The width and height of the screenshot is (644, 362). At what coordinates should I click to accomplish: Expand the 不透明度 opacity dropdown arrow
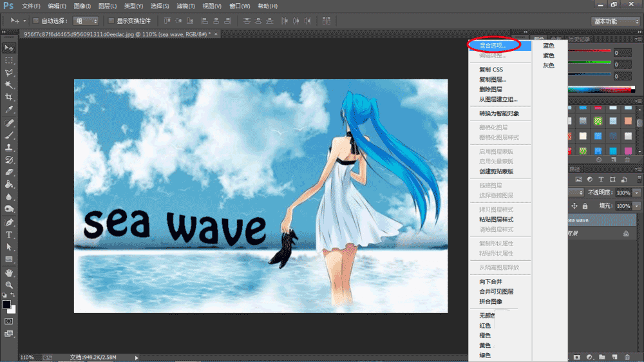[x=637, y=193]
